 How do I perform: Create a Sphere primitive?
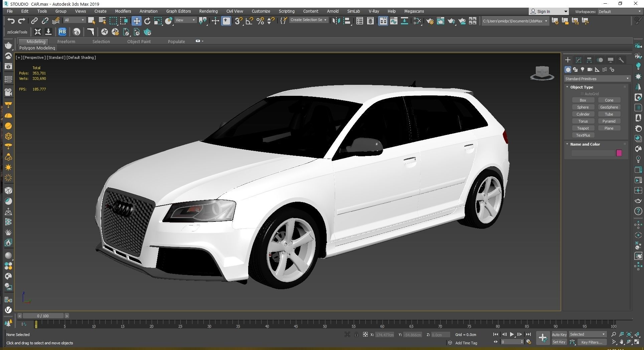tap(583, 107)
